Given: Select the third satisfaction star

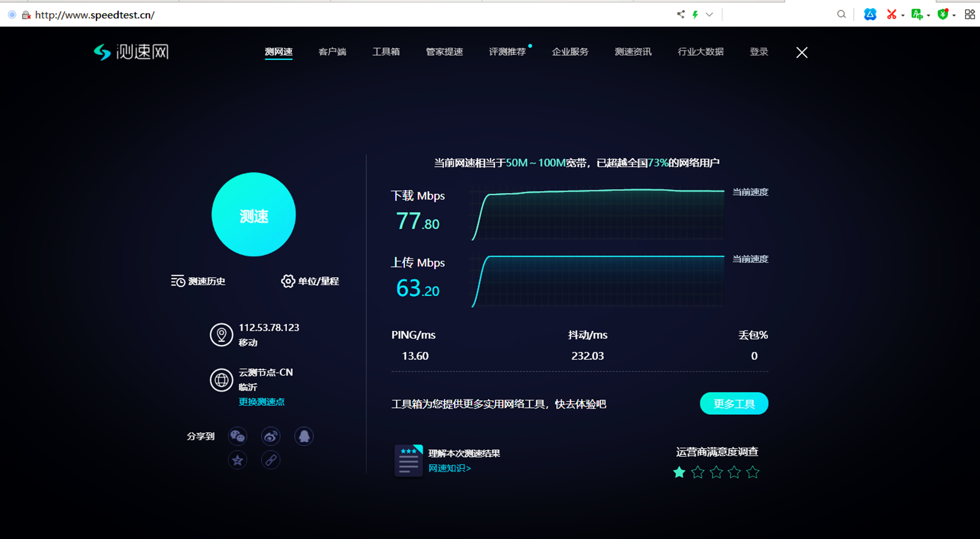Looking at the screenshot, I should tap(716, 472).
